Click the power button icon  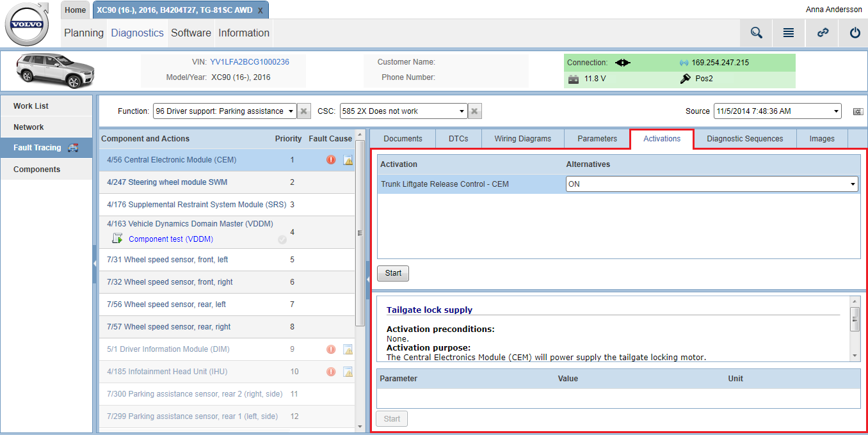pyautogui.click(x=855, y=33)
